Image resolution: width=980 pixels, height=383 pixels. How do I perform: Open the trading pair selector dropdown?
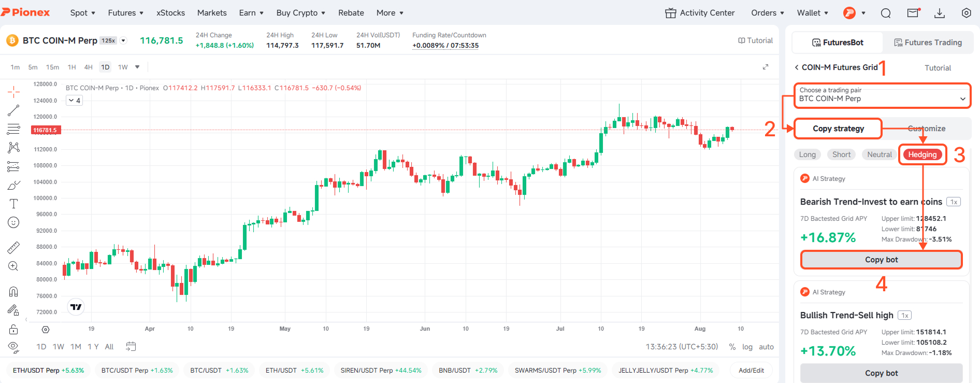[x=882, y=95]
